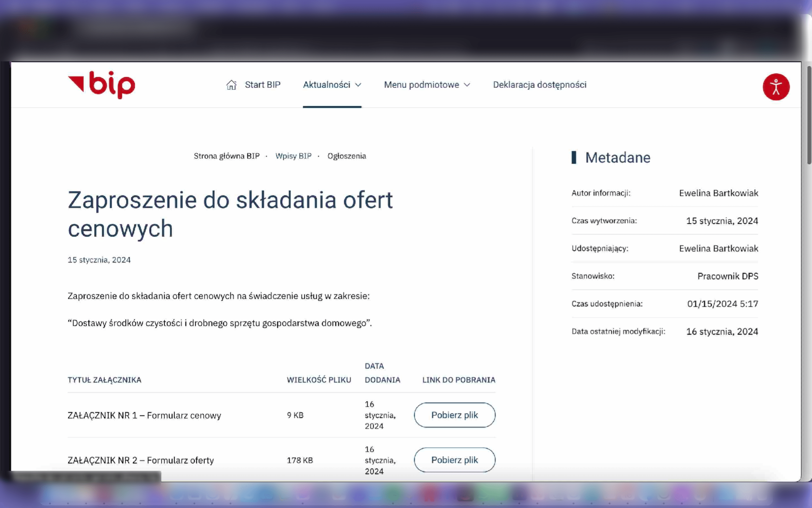Screen dimensions: 812x508
Task: Open the Ogłoszenia breadcrumb
Action: point(347,156)
